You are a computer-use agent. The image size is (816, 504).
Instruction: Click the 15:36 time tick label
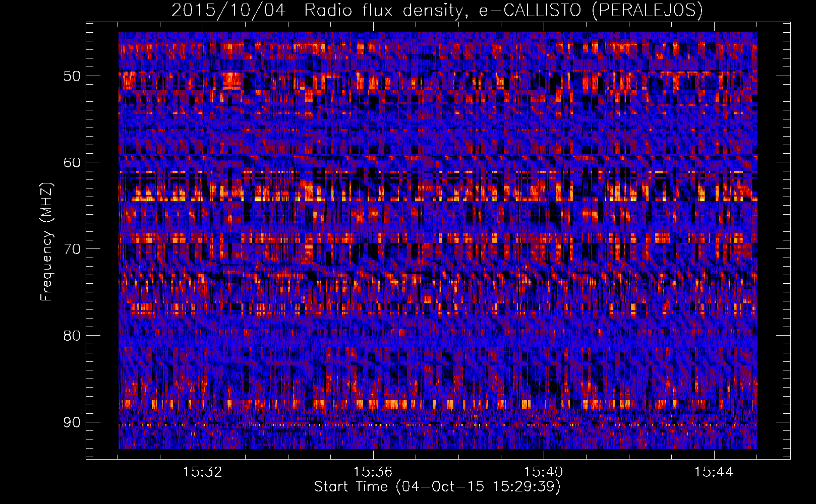tap(373, 472)
